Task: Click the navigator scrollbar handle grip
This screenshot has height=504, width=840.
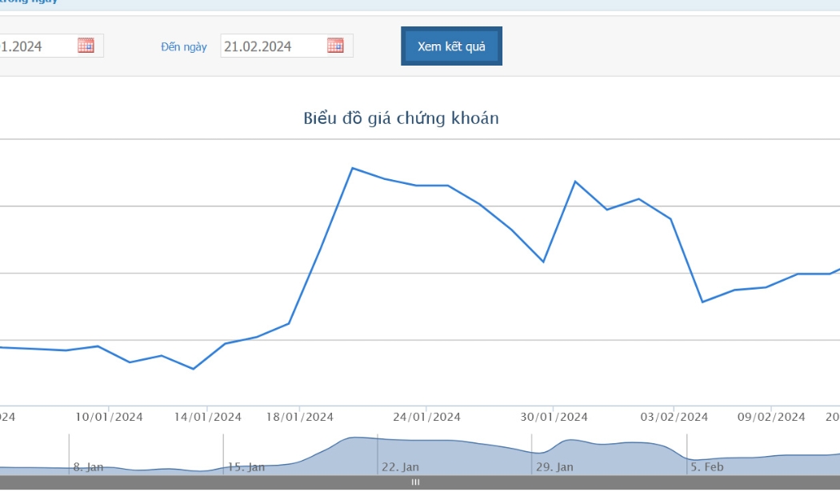Action: click(x=415, y=482)
